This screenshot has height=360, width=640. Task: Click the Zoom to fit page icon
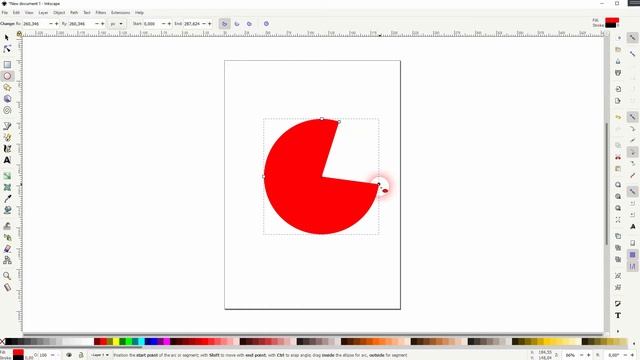[618, 208]
